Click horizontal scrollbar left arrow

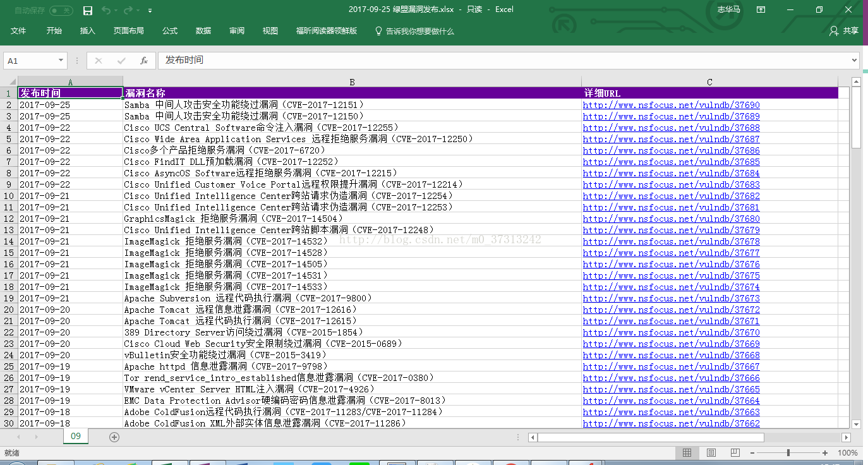tap(533, 437)
